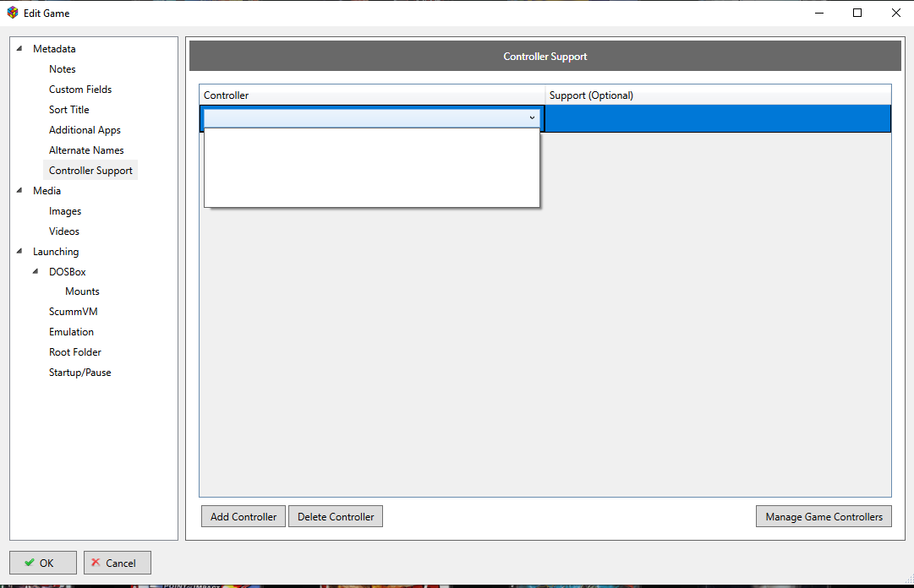
Task: Cancel editing the game
Action: click(118, 563)
